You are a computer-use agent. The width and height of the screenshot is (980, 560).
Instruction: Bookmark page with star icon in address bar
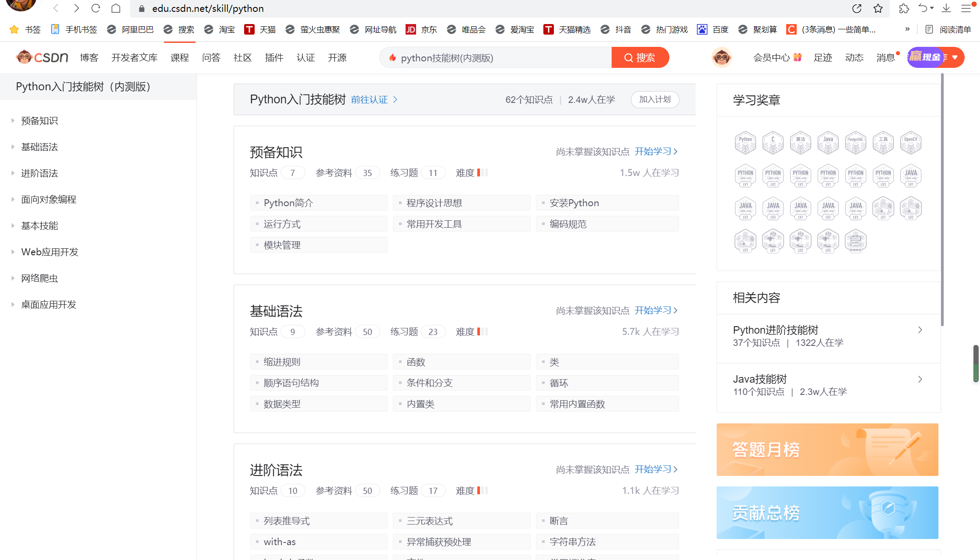pyautogui.click(x=878, y=8)
